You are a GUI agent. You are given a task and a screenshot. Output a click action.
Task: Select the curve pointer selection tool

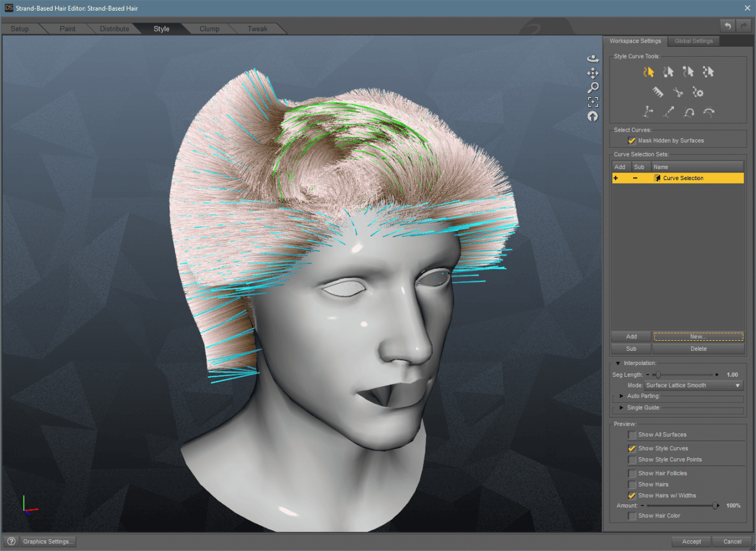point(649,71)
